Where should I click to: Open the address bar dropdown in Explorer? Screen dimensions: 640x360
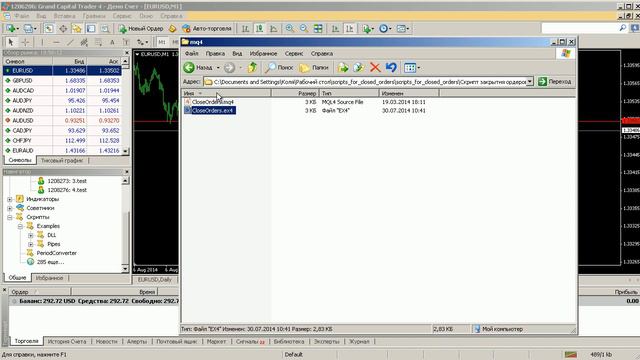pyautogui.click(x=529, y=82)
